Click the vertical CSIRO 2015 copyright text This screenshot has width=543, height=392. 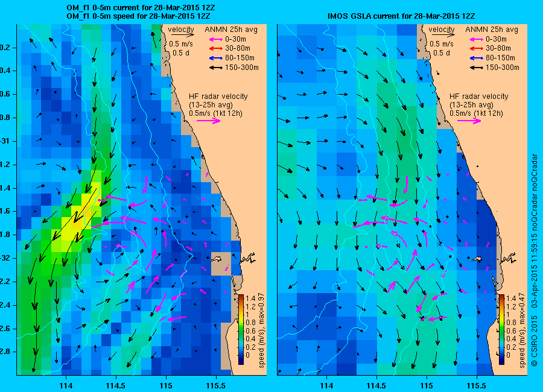[x=535, y=260]
